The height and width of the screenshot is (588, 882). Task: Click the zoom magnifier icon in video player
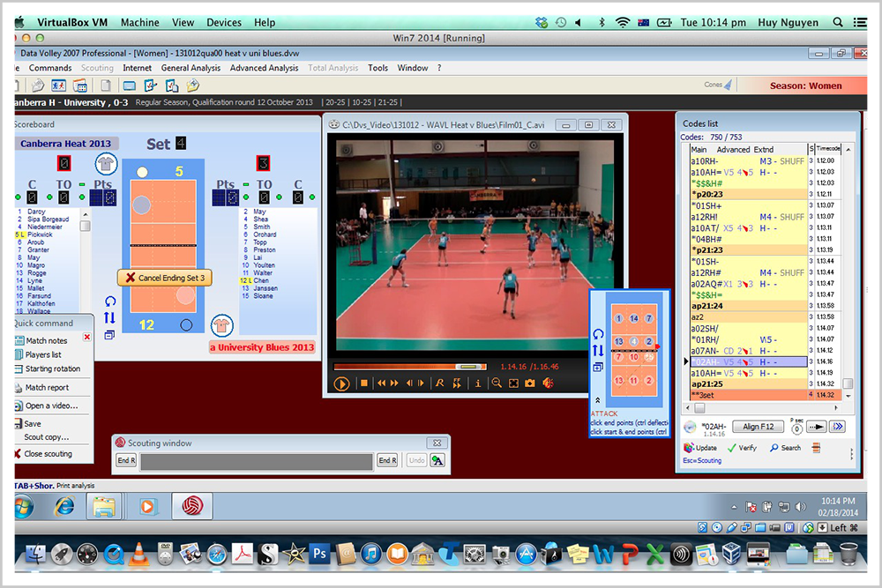tap(497, 383)
